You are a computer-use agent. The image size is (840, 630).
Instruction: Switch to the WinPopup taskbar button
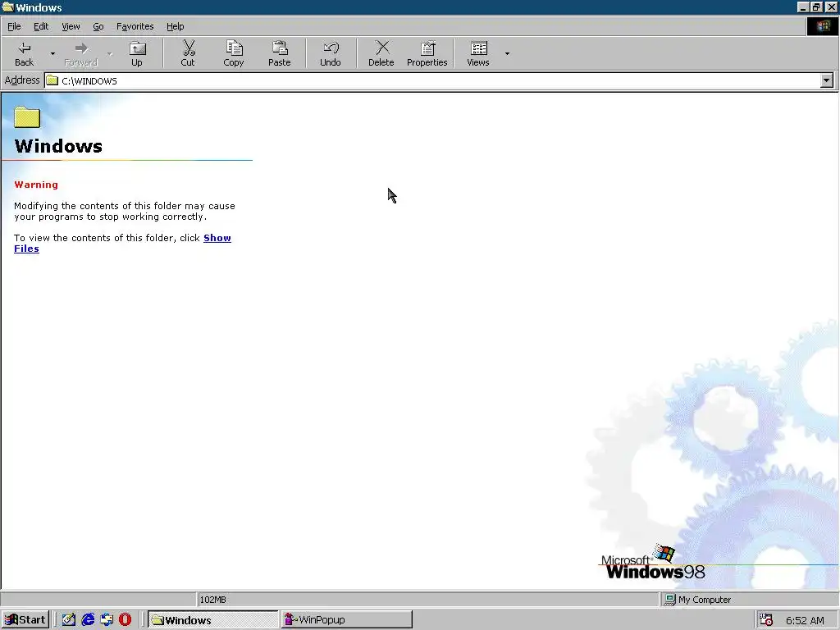(x=347, y=620)
